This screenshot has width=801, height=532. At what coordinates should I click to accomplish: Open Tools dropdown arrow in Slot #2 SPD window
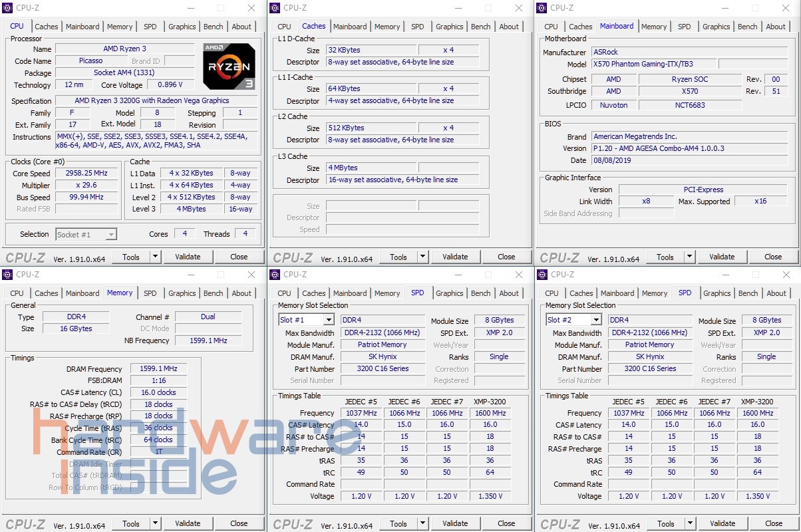691,523
